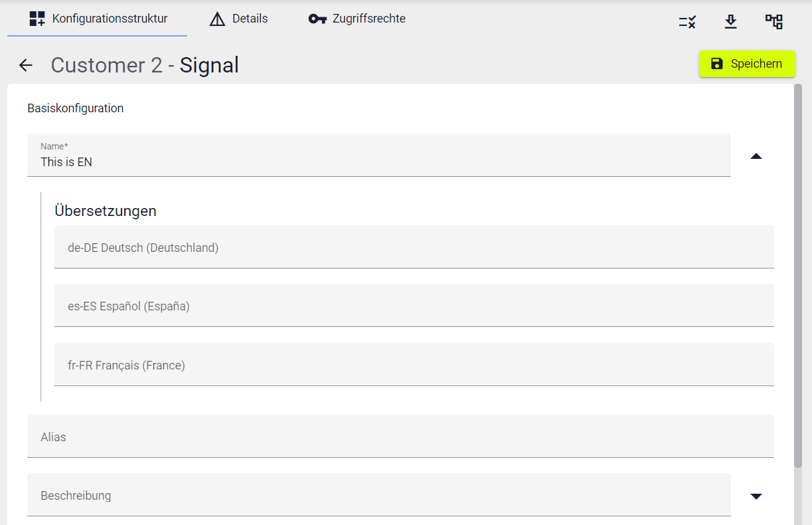Focus the es-ES Español translation field
Screen dimensions: 812x525
(x=414, y=306)
